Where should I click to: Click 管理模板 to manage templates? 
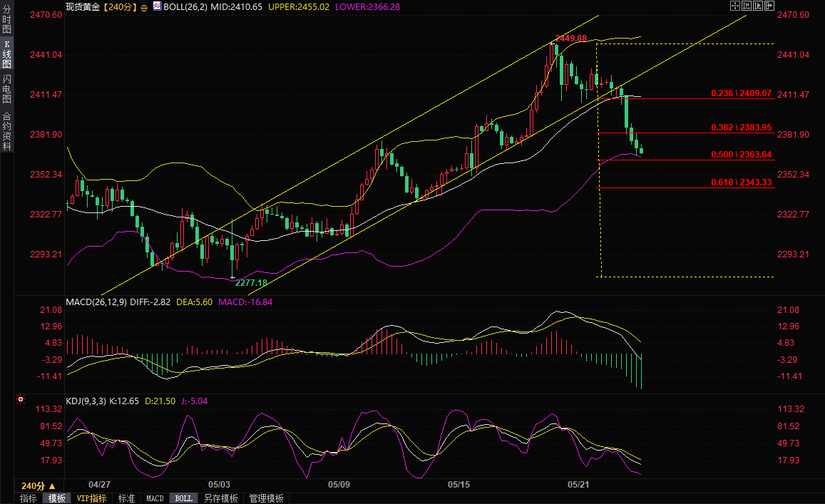coord(266,498)
